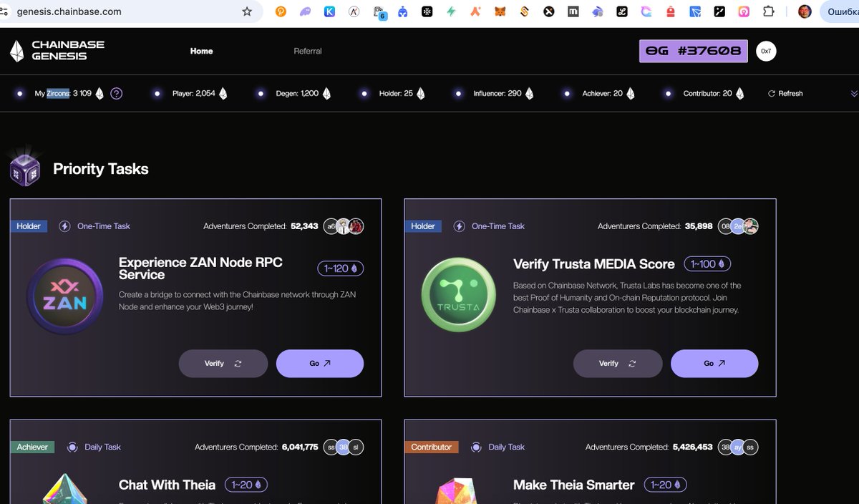Click the lightning icon by ZAN One-Time Task

64,226
